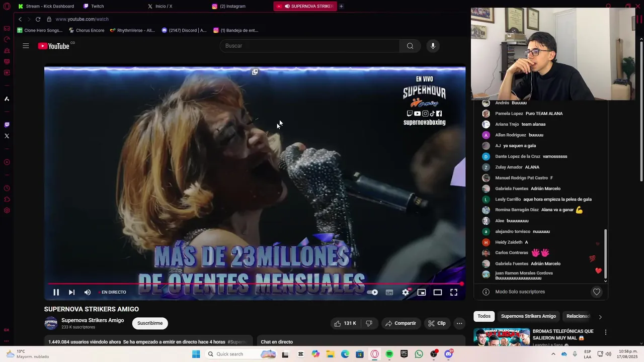Show more filter chips with arrow
This screenshot has height=362, width=644.
click(600, 317)
